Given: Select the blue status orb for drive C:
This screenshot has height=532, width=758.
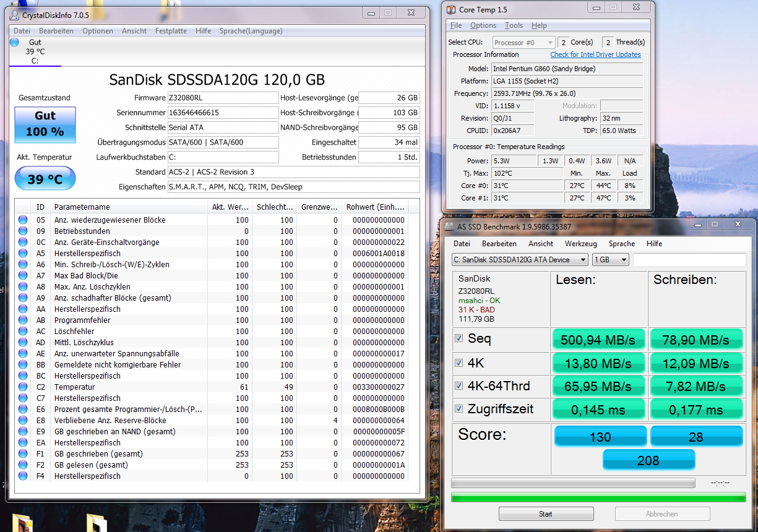Looking at the screenshot, I should pos(15,42).
